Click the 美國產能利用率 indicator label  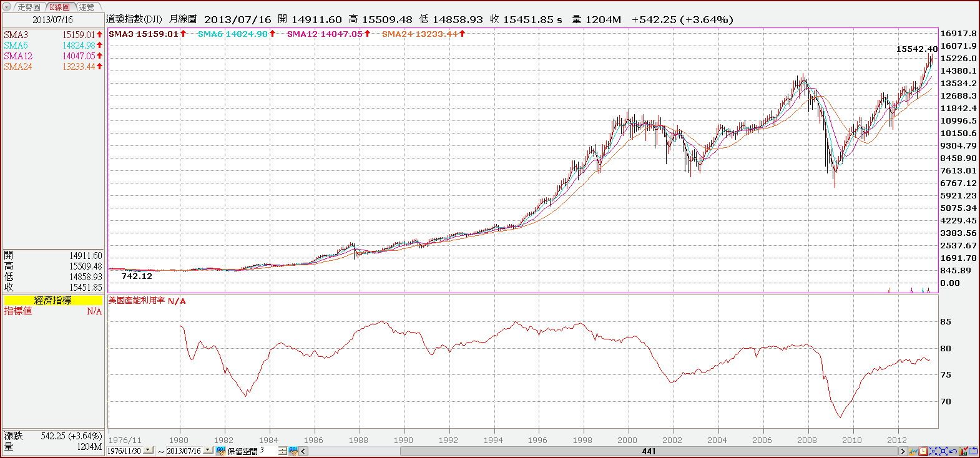pos(137,301)
